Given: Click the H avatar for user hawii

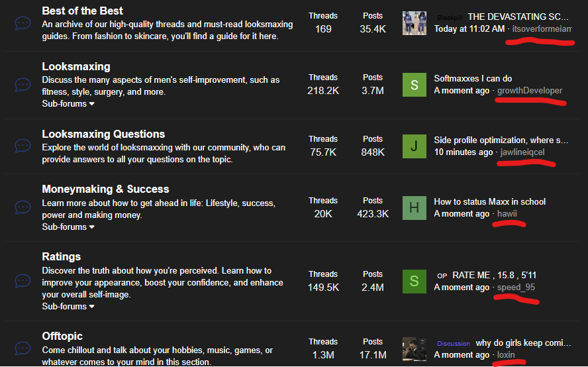Looking at the screenshot, I should pos(414,207).
